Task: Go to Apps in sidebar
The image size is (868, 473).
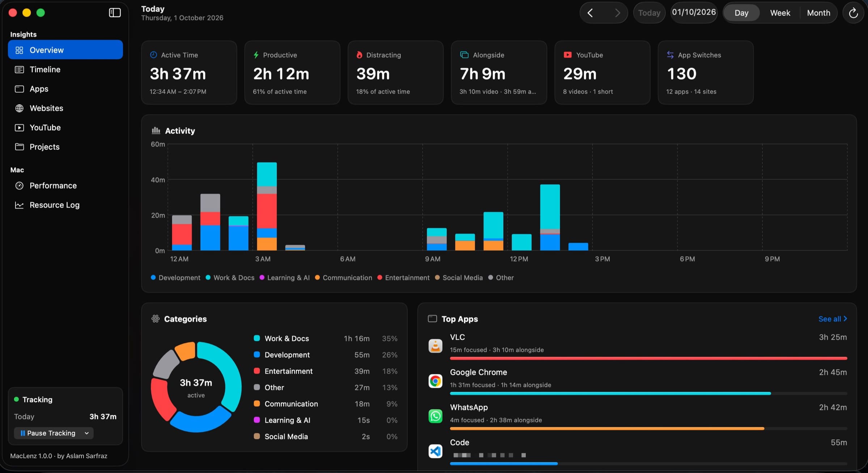Action: click(x=65, y=89)
